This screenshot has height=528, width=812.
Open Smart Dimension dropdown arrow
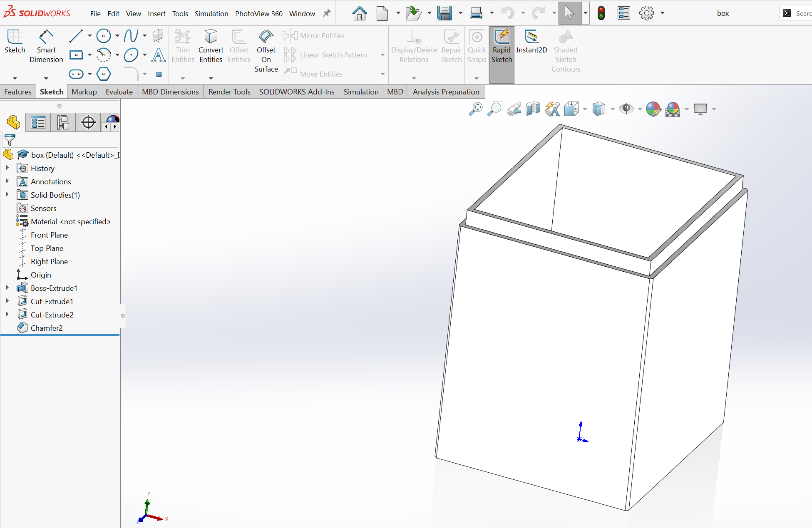[46, 78]
